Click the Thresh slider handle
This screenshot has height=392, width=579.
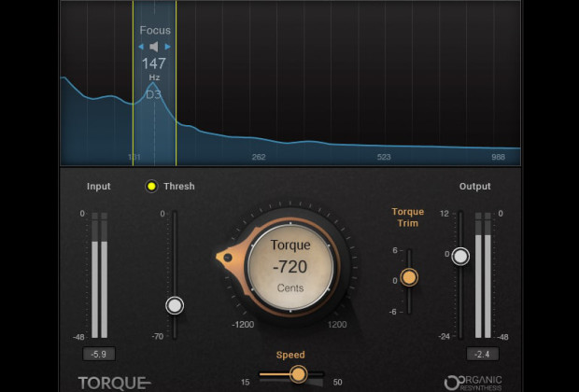point(175,305)
